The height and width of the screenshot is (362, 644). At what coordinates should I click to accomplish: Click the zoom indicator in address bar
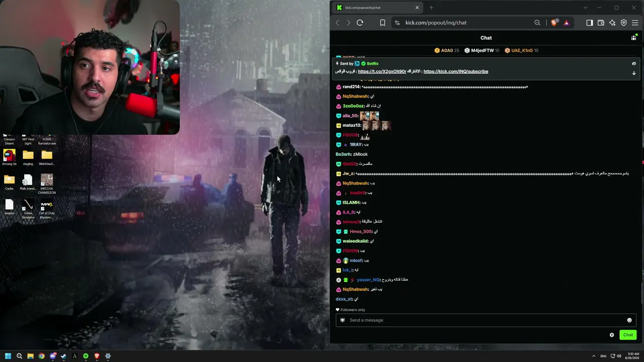[x=537, y=23]
